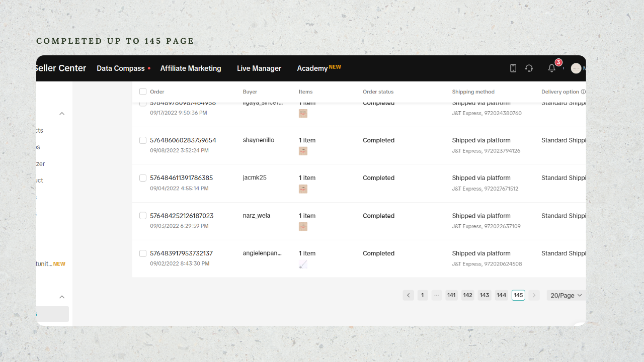Click the Order status column header
Viewport: 644px width, 362px height.
pyautogui.click(x=378, y=92)
